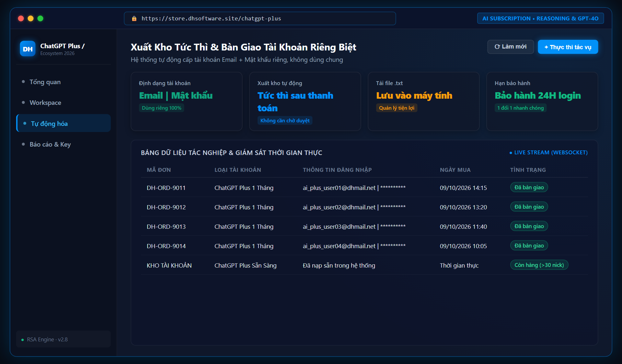Click the LIVE STREAM (WEBSOCKET) indicator
This screenshot has height=364, width=622.
point(548,152)
